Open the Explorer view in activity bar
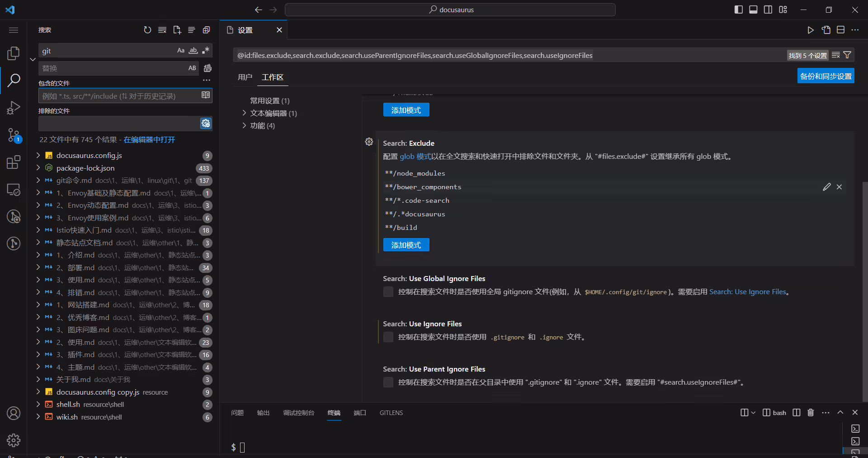Viewport: 868px width, 458px height. point(14,53)
